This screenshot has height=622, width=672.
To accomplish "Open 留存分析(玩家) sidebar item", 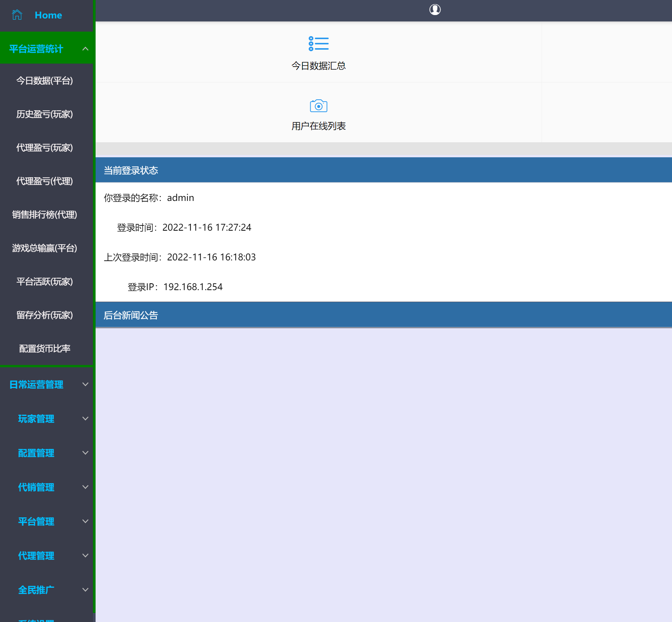I will tap(44, 315).
